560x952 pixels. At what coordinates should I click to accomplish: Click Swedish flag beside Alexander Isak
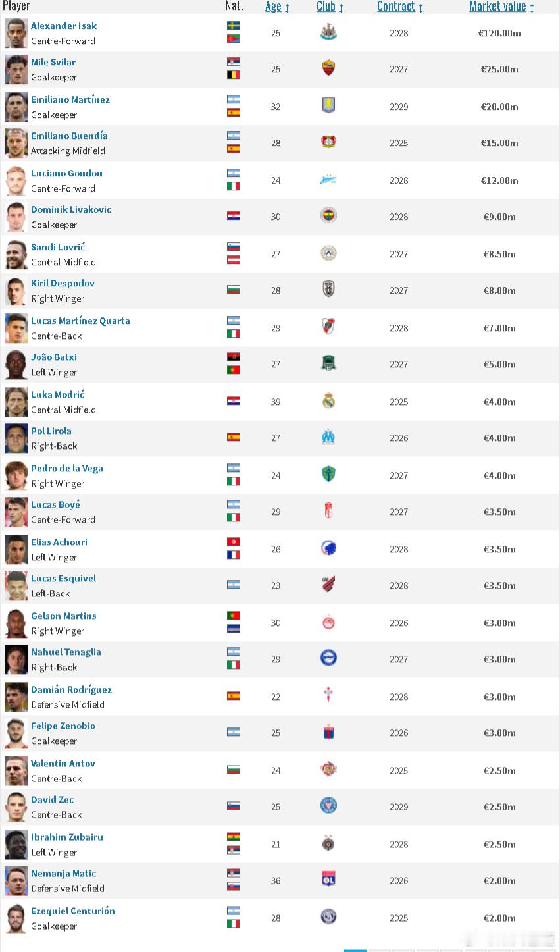234,26
